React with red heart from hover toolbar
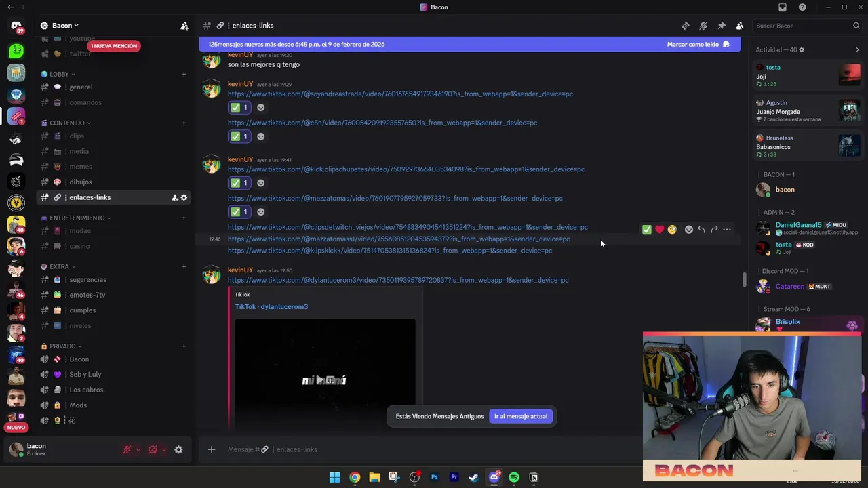This screenshot has height=488, width=868. pos(659,230)
